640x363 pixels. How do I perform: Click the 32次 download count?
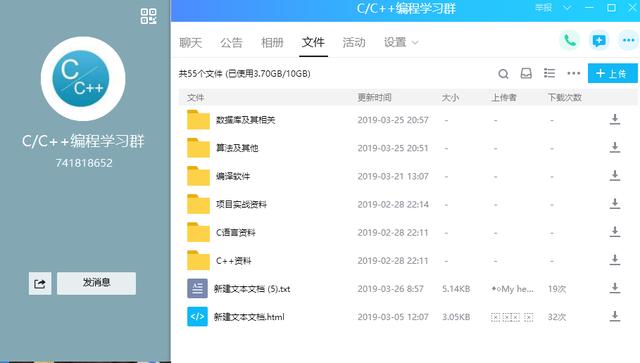[x=557, y=317]
